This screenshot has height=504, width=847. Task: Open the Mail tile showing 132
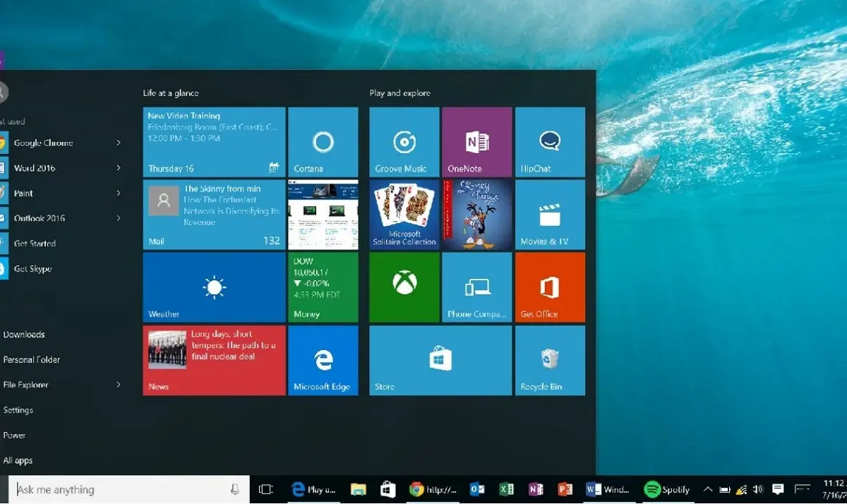[215, 215]
